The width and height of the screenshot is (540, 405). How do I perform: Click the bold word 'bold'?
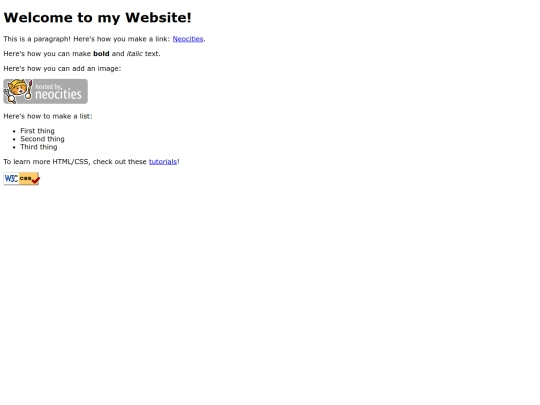[x=101, y=54]
